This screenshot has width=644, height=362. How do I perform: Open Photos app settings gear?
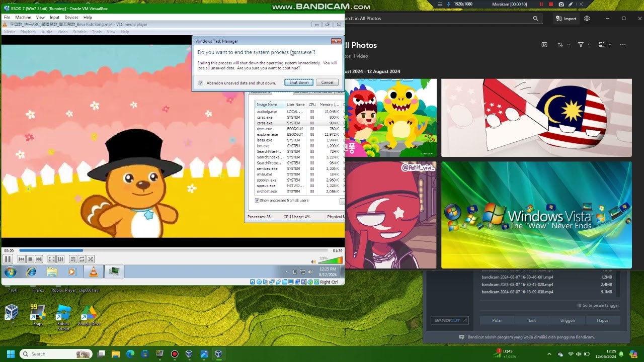click(587, 19)
